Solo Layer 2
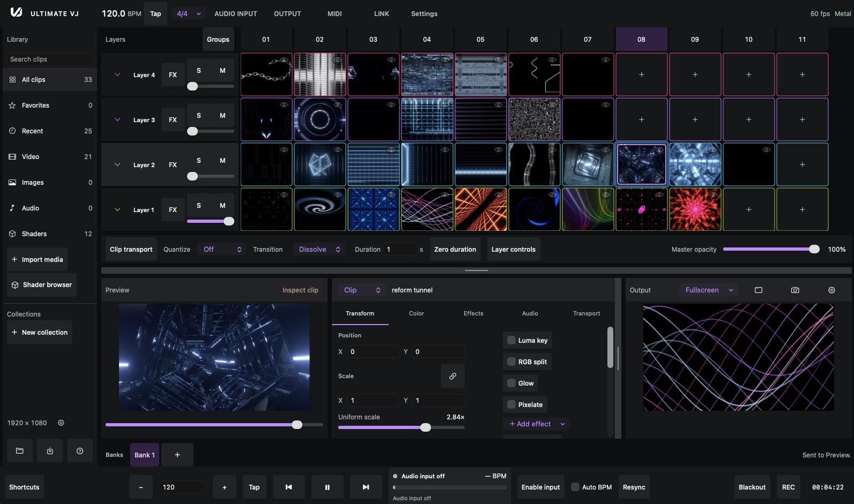The width and height of the screenshot is (854, 504). click(199, 160)
